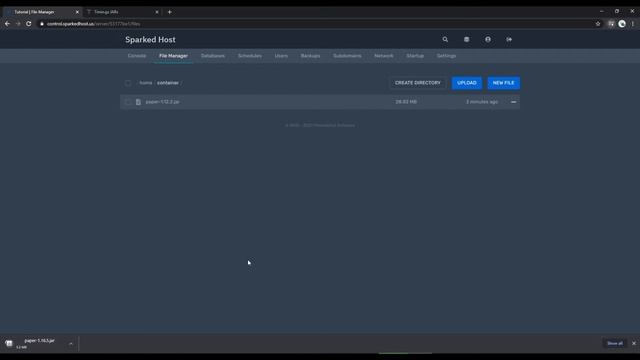Click the browser back arrow
This screenshot has height=360, width=640.
click(x=7, y=24)
